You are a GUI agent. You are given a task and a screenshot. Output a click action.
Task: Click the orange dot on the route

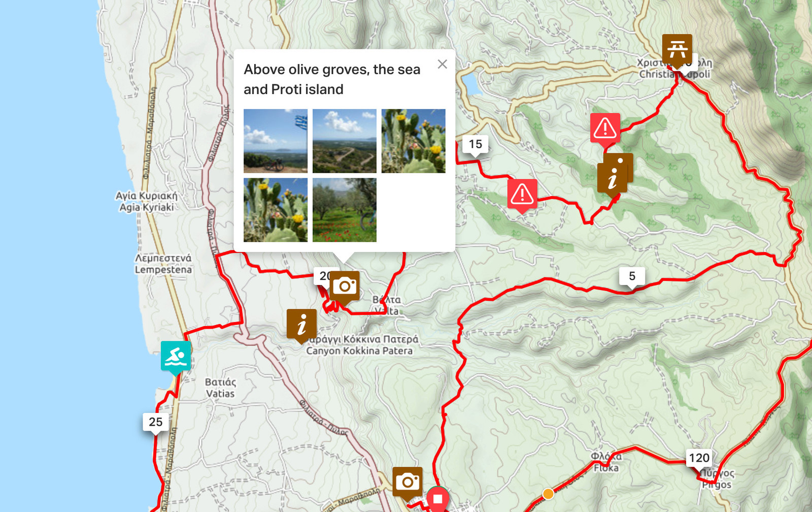pyautogui.click(x=548, y=494)
